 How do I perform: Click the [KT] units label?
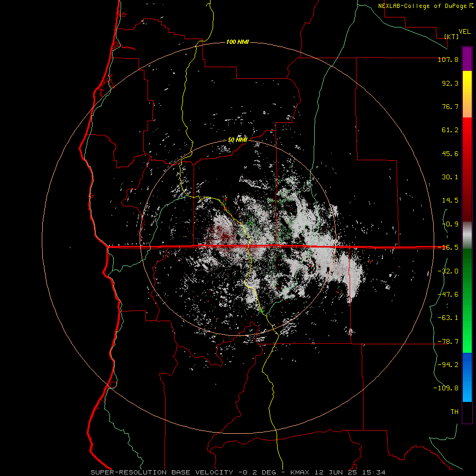coord(452,36)
